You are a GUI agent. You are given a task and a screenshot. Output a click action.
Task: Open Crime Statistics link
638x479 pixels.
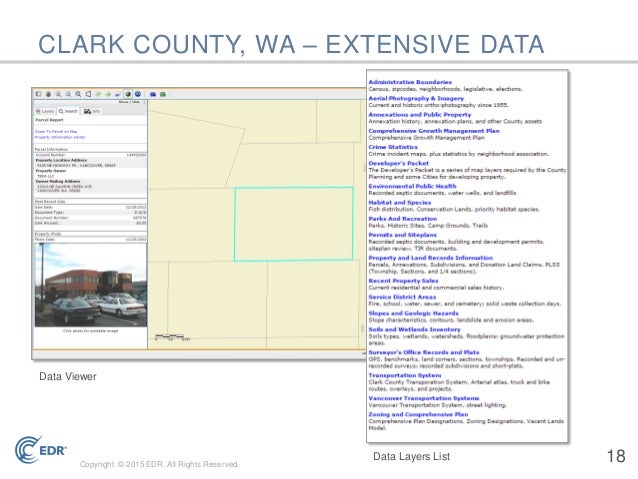click(393, 147)
